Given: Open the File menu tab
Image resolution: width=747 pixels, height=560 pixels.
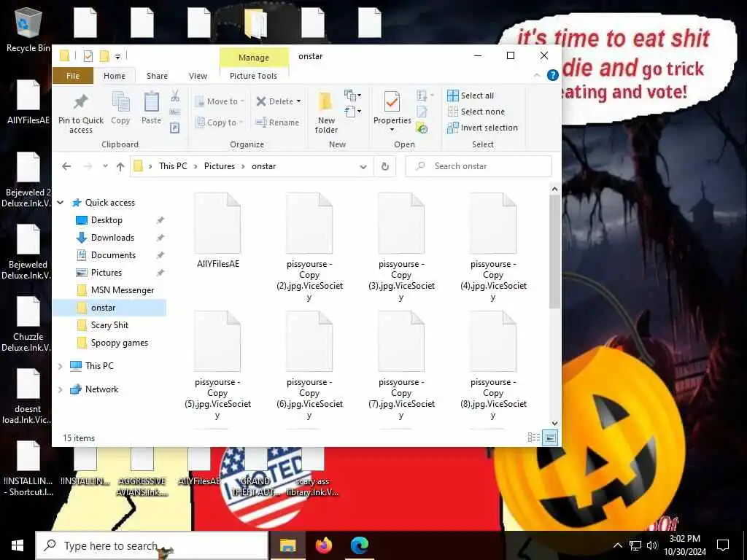Looking at the screenshot, I should (73, 76).
